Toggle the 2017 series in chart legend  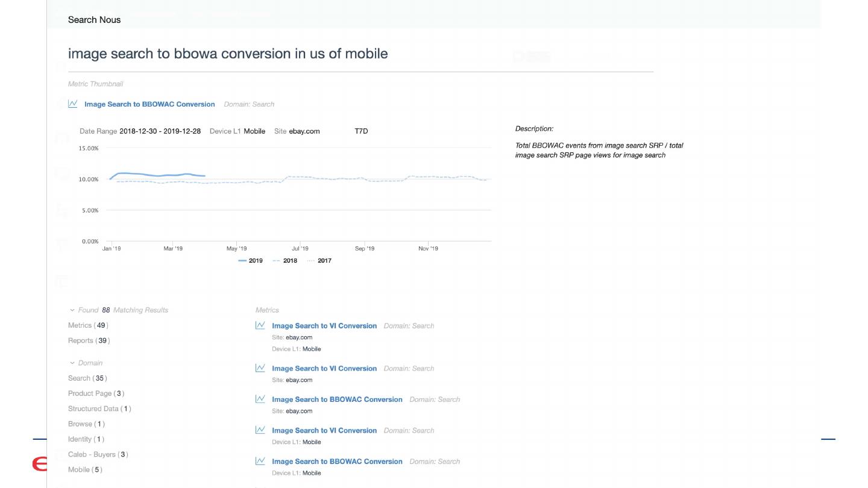(319, 261)
